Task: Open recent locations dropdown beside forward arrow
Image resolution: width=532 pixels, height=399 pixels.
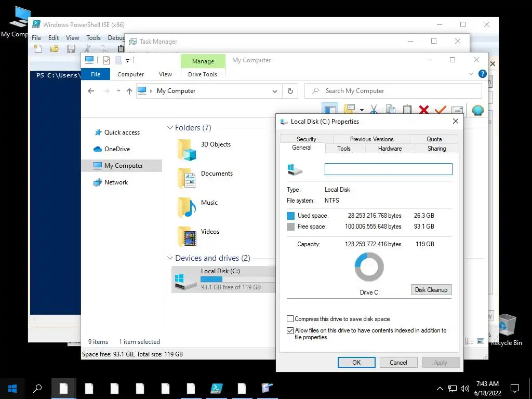Action: coord(118,91)
